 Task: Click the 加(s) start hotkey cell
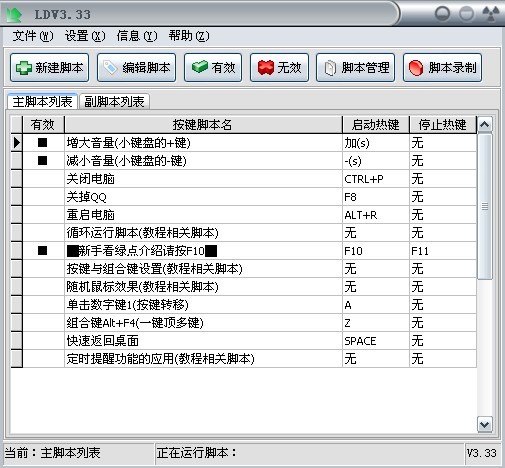(x=376, y=143)
